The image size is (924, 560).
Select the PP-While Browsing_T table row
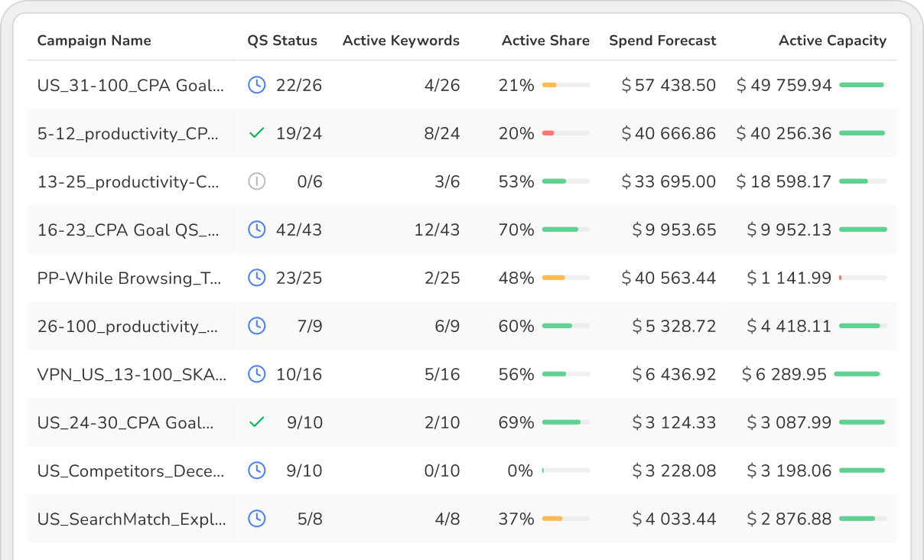[459, 278]
